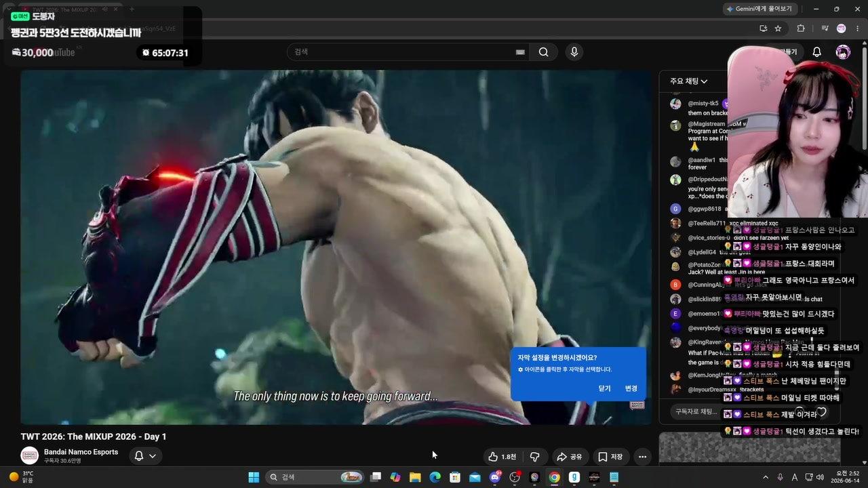Open the taskbar clock showing 2:52
868x488 pixels.
(846, 477)
